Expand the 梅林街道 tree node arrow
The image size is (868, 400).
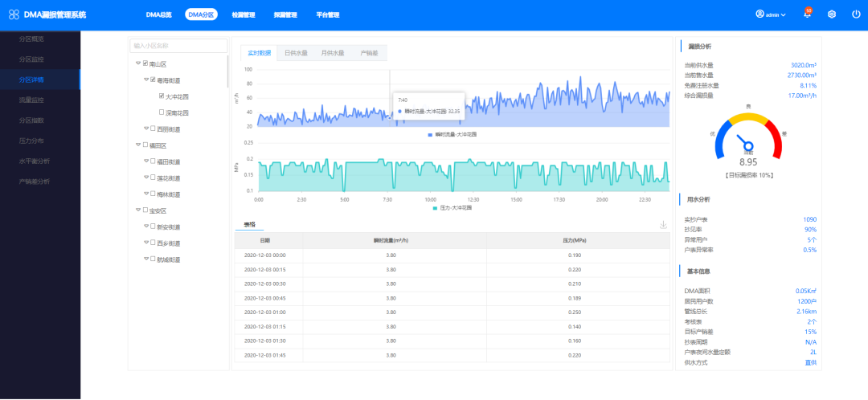pos(146,194)
